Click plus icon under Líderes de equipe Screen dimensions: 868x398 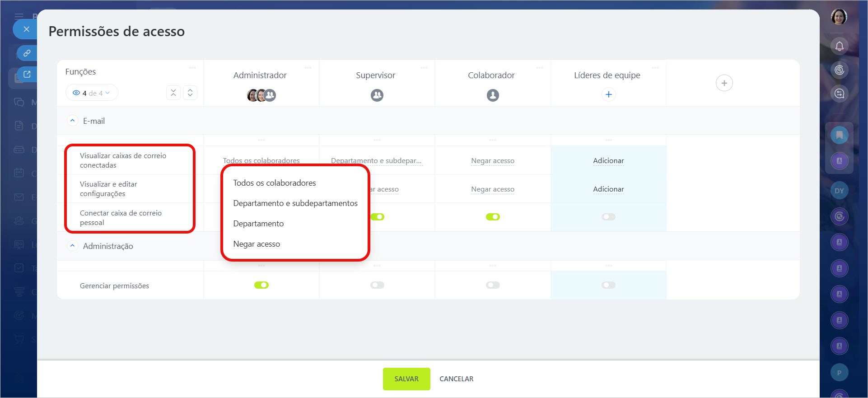[608, 94]
